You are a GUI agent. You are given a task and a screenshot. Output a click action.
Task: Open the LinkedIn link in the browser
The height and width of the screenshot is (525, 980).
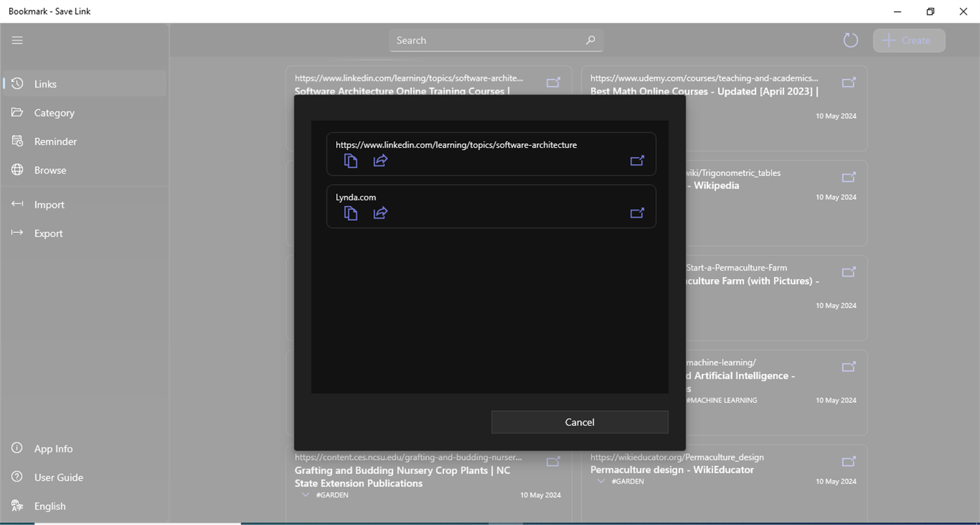pos(637,161)
